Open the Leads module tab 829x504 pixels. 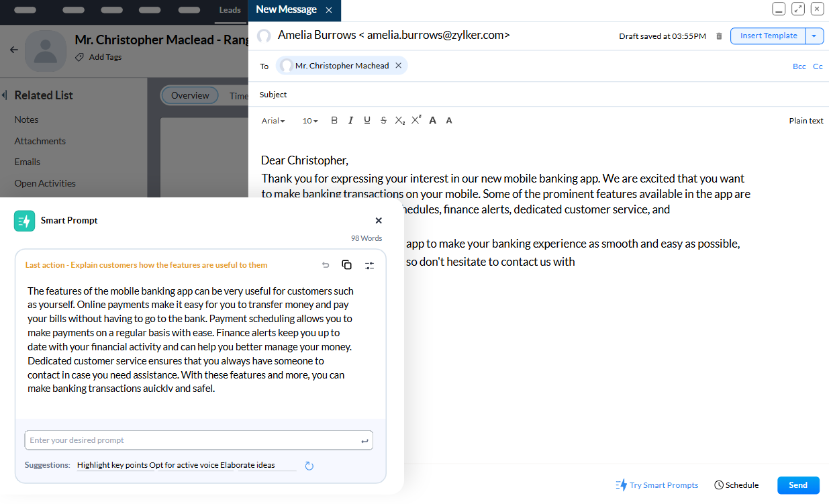click(230, 10)
